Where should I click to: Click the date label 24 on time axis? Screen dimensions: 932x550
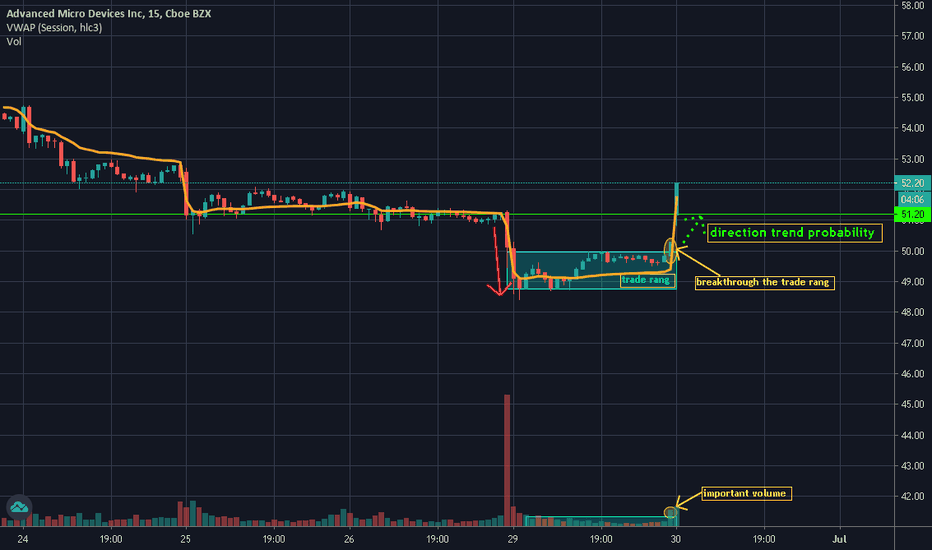click(x=23, y=539)
